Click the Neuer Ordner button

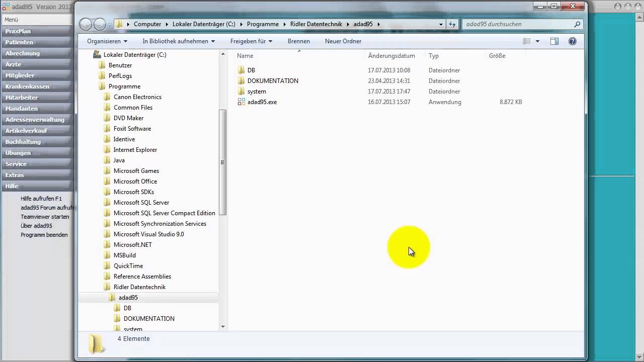click(343, 41)
